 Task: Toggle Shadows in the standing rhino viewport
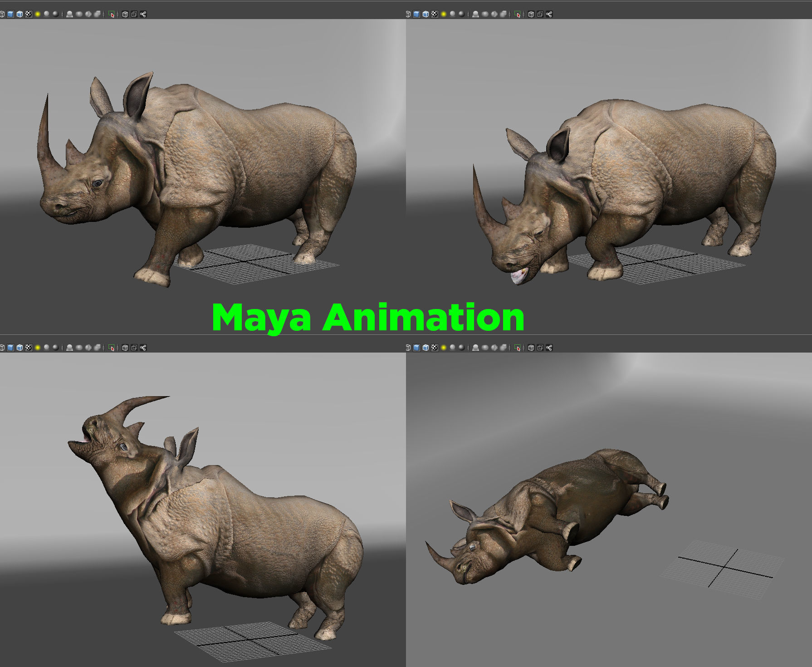point(47,14)
